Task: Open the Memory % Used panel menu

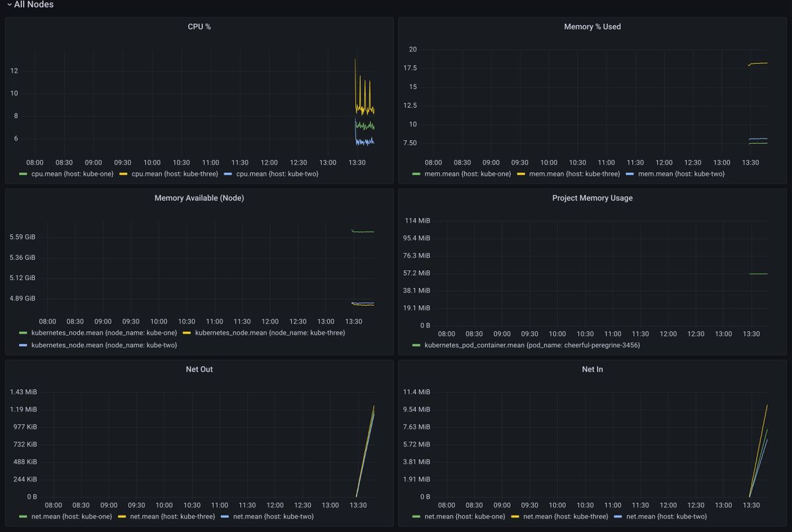Action: [x=592, y=27]
